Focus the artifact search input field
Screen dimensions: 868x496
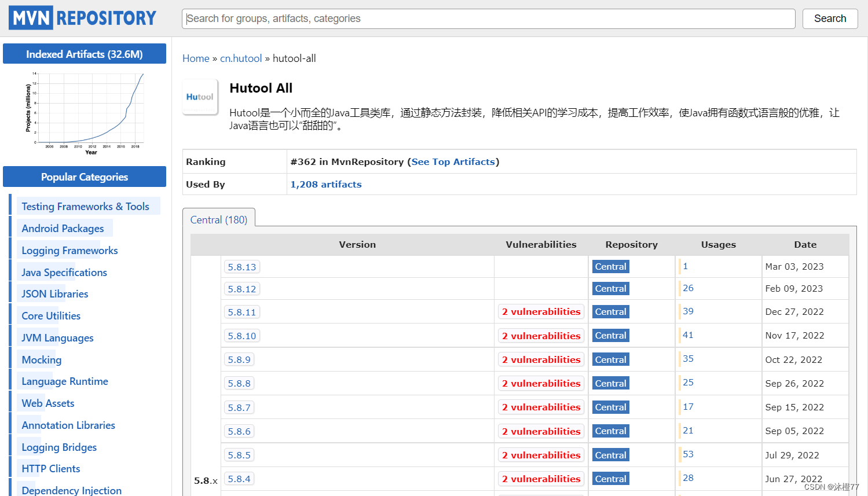[488, 19]
